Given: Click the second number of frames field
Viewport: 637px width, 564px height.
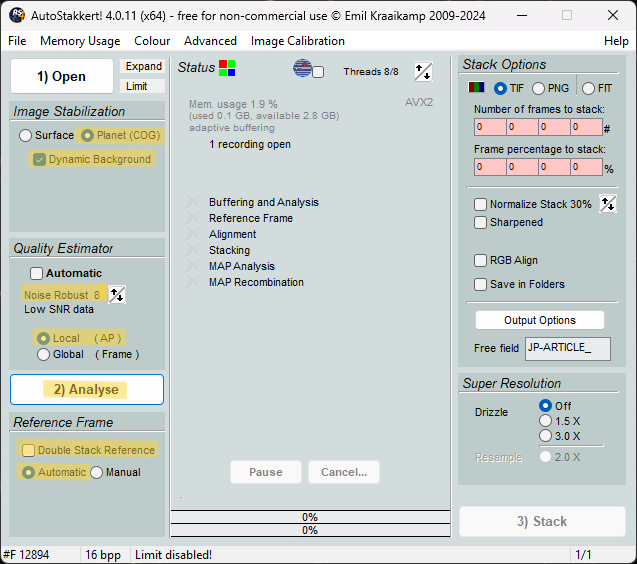Looking at the screenshot, I should (x=522, y=127).
